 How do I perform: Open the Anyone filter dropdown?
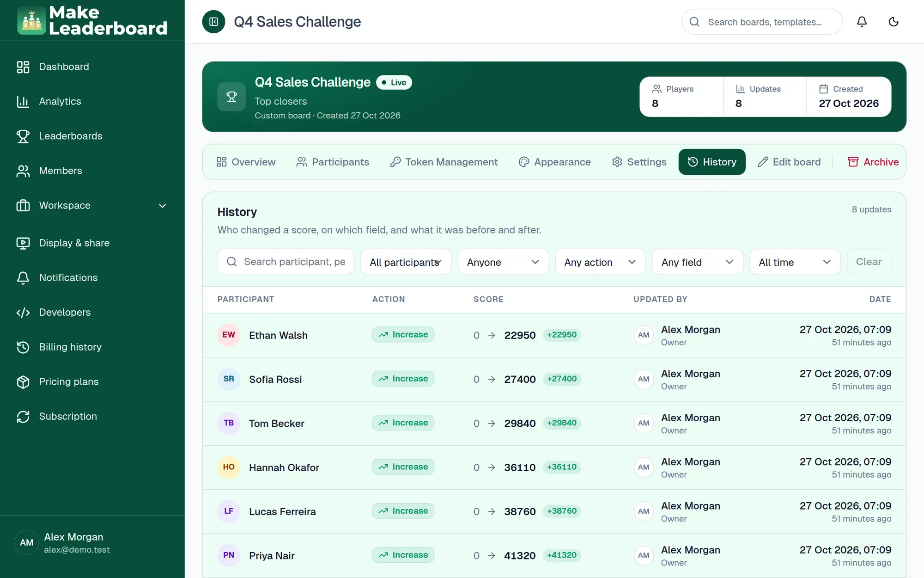coord(503,262)
